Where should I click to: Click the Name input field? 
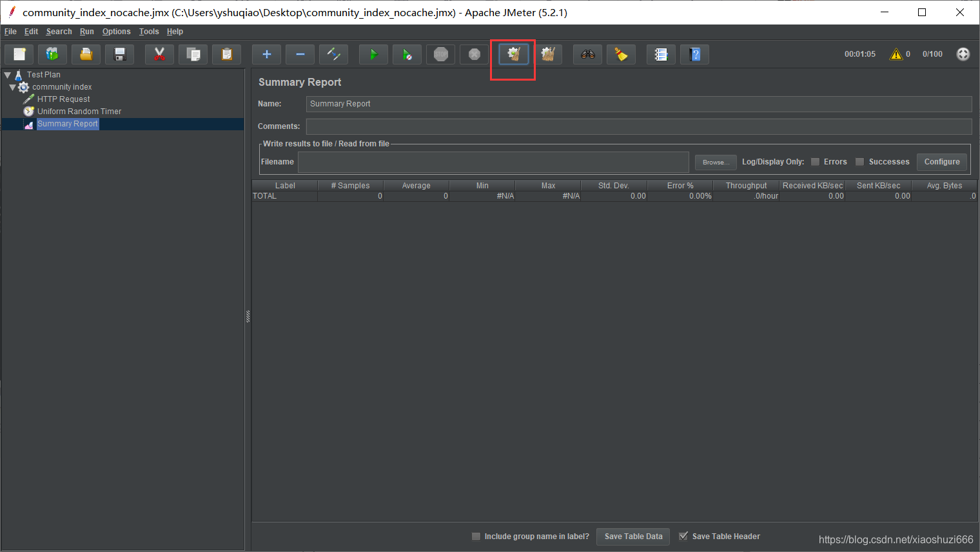pyautogui.click(x=639, y=104)
